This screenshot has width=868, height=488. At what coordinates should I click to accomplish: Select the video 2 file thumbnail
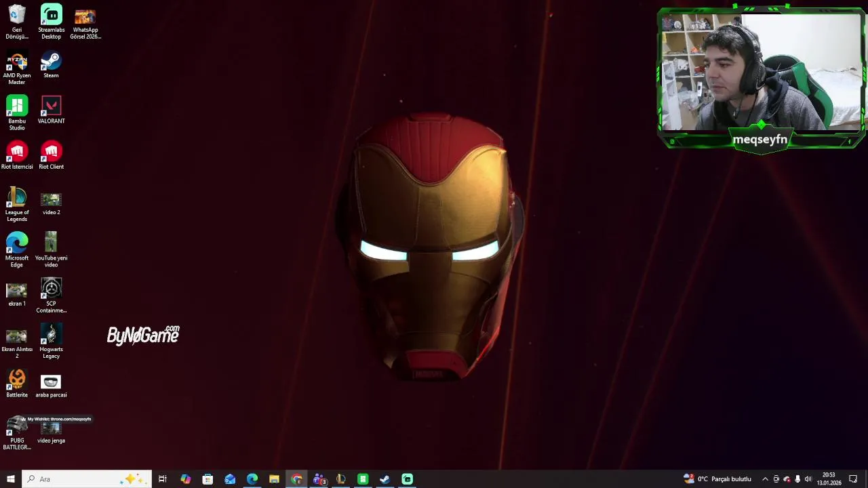(51, 203)
